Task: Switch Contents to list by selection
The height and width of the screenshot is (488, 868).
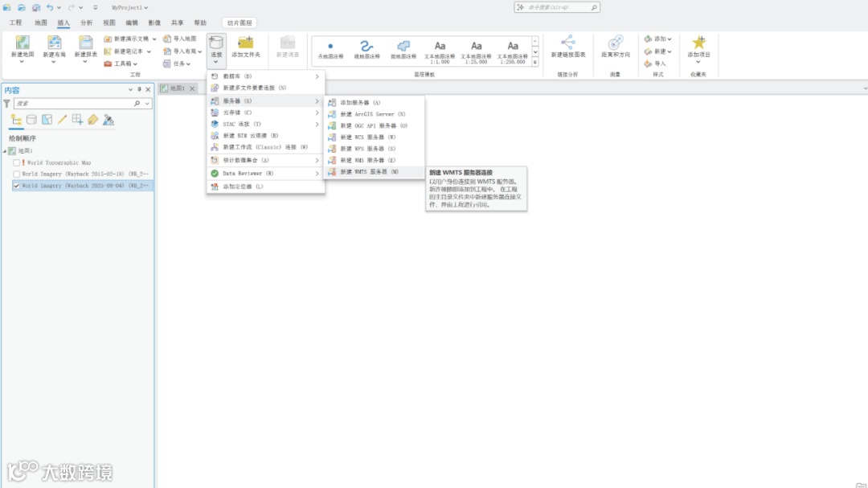Action: coord(47,120)
